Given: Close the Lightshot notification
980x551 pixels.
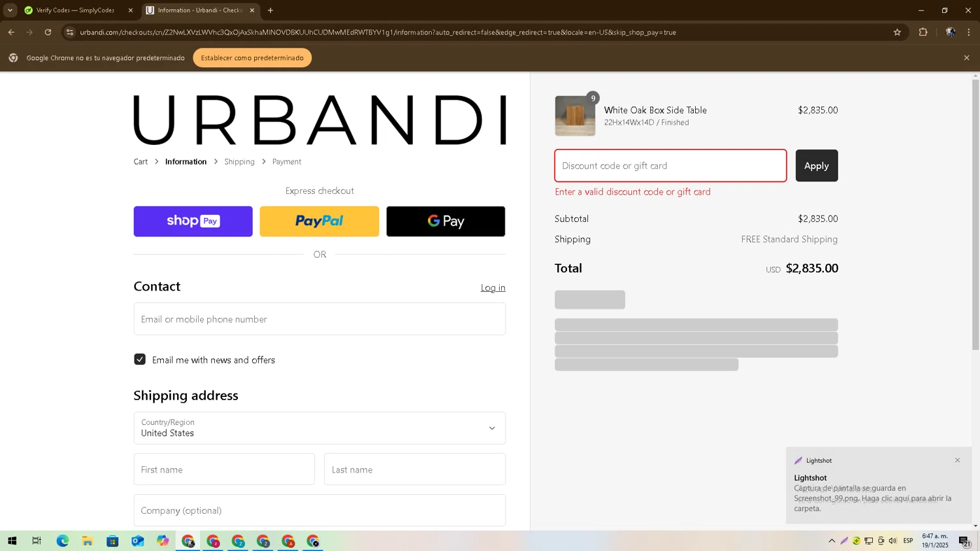Looking at the screenshot, I should [958, 460].
